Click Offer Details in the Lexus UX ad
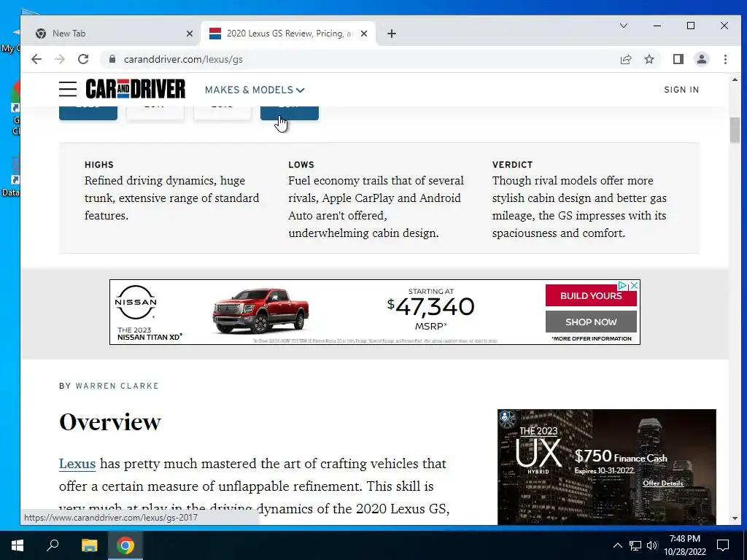Image resolution: width=747 pixels, height=560 pixels. pyautogui.click(x=662, y=483)
